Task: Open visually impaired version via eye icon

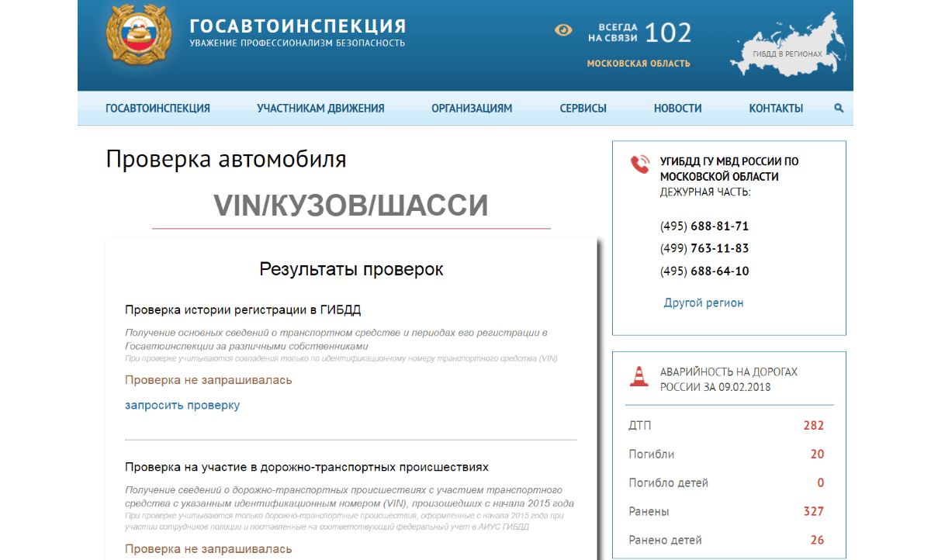Action: pyautogui.click(x=562, y=29)
